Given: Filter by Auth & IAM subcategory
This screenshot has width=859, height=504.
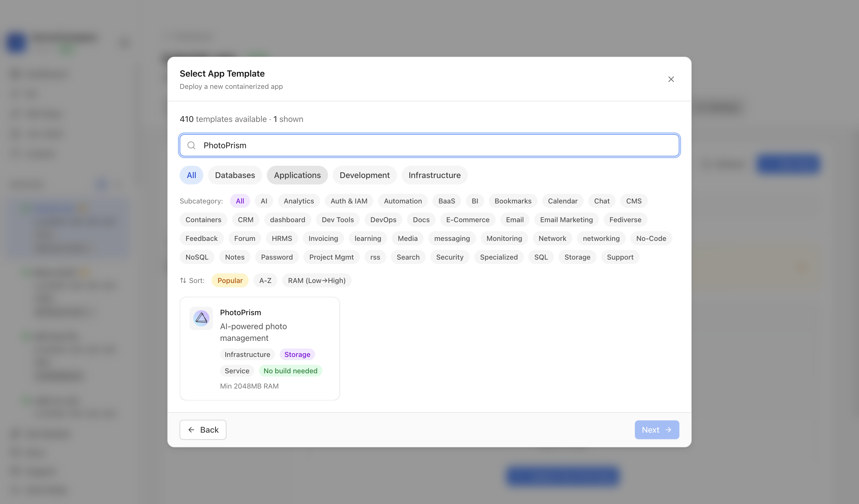Looking at the screenshot, I should pos(349,201).
